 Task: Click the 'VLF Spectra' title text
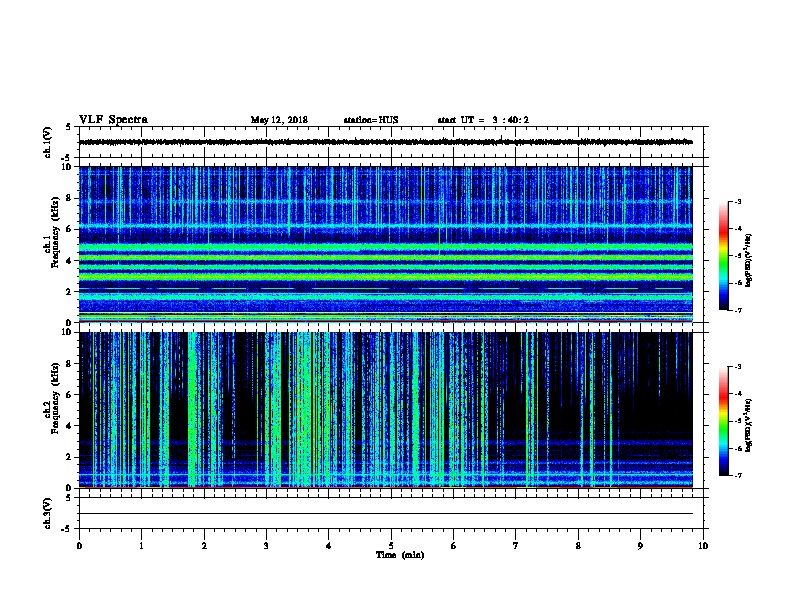113,120
